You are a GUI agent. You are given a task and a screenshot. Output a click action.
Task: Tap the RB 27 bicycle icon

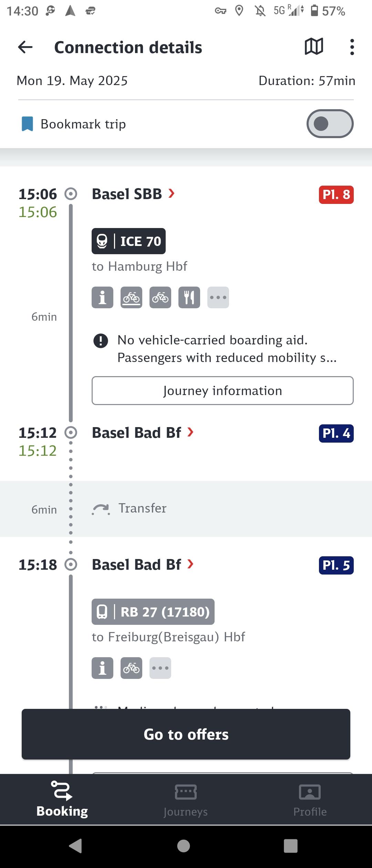tap(131, 668)
